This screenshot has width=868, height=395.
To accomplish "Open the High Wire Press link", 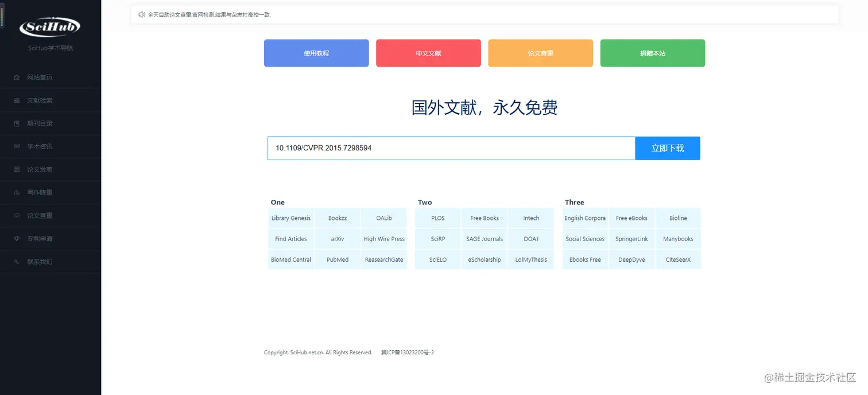I will [384, 239].
